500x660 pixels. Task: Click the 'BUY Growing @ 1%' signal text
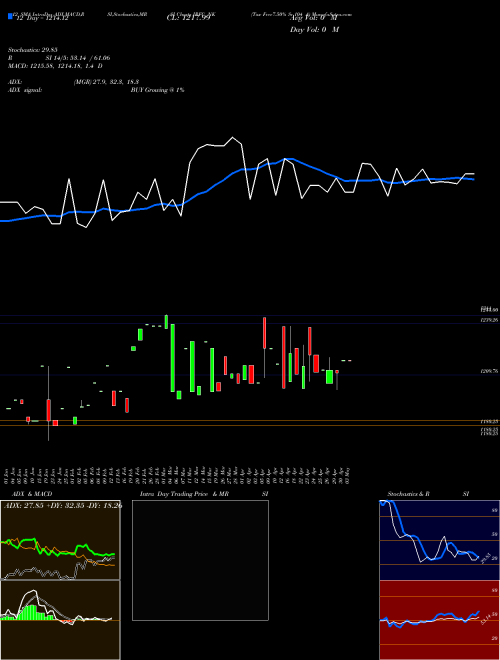(x=157, y=90)
